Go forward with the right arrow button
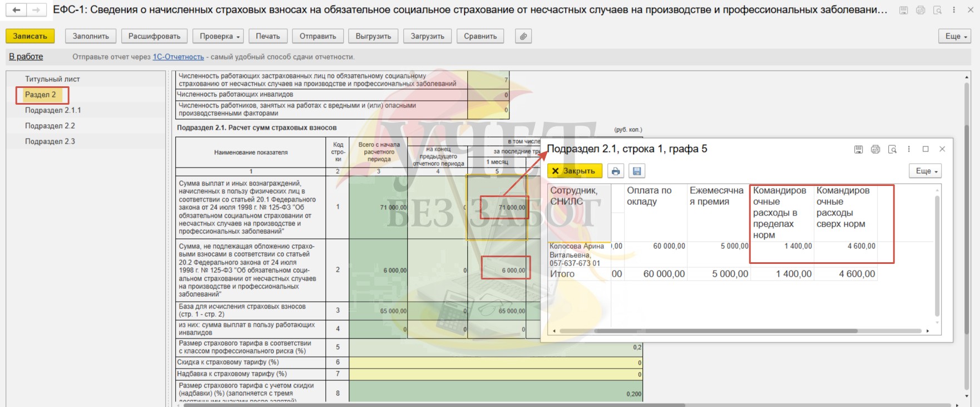 point(36,10)
